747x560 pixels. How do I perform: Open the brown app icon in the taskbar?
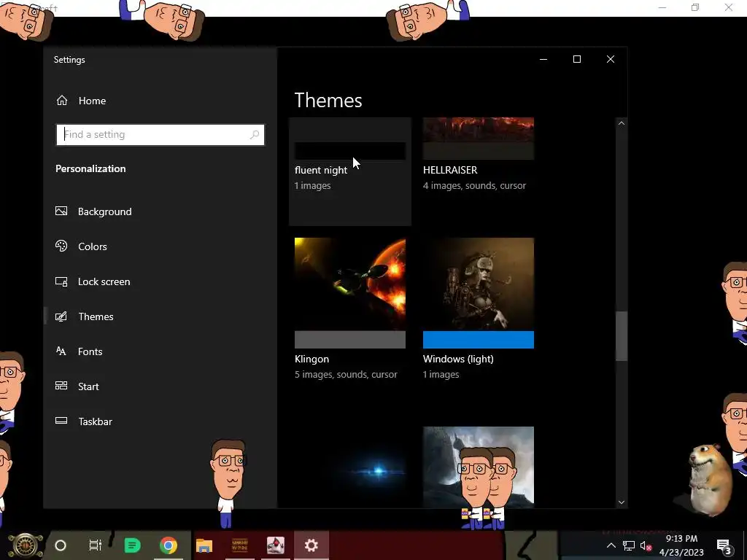239,545
